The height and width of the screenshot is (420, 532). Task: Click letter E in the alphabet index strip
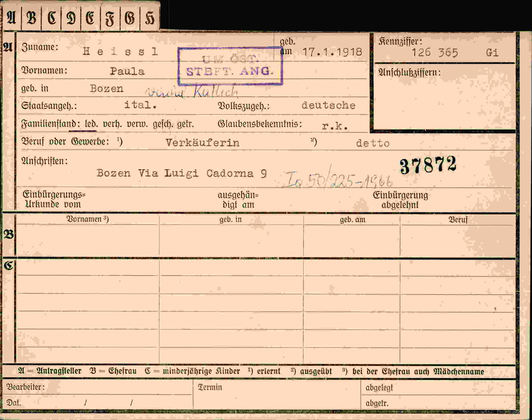(x=90, y=18)
